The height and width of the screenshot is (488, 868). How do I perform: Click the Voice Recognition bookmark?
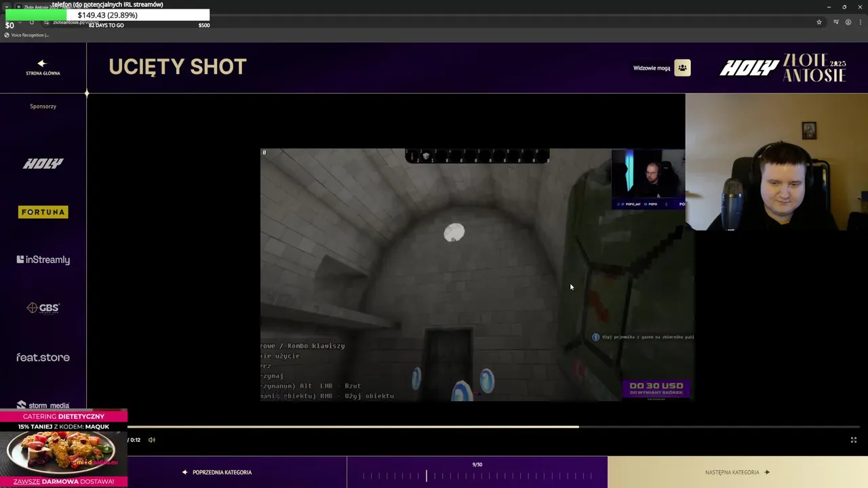27,35
